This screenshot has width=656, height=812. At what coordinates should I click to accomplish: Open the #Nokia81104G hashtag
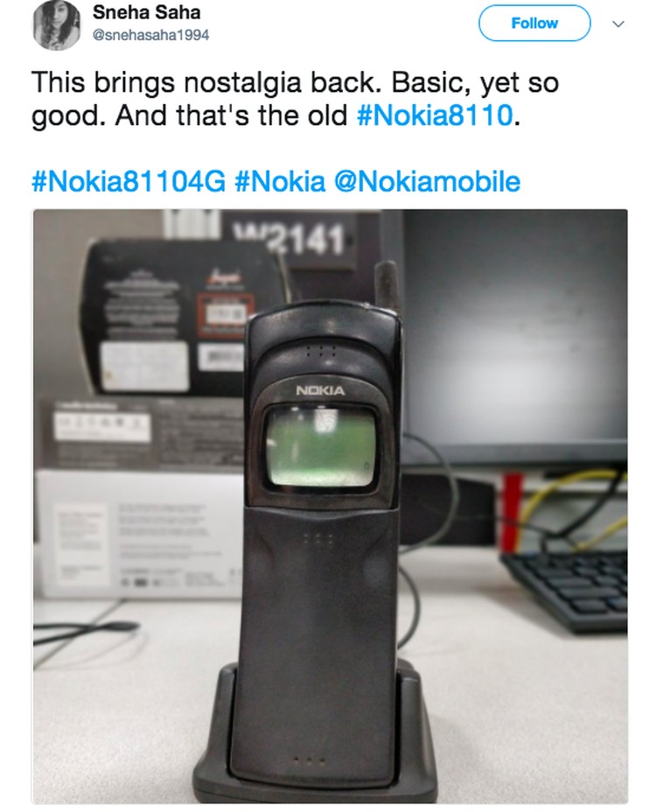[129, 182]
